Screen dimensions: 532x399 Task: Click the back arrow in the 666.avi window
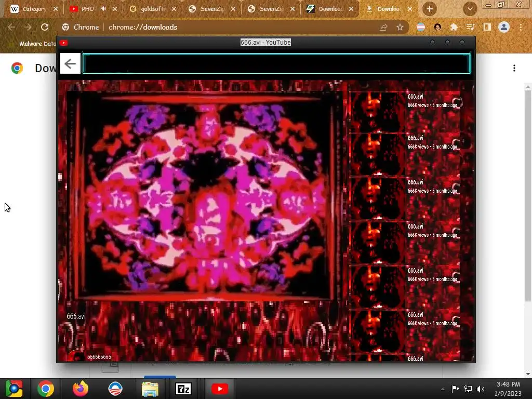click(x=70, y=63)
